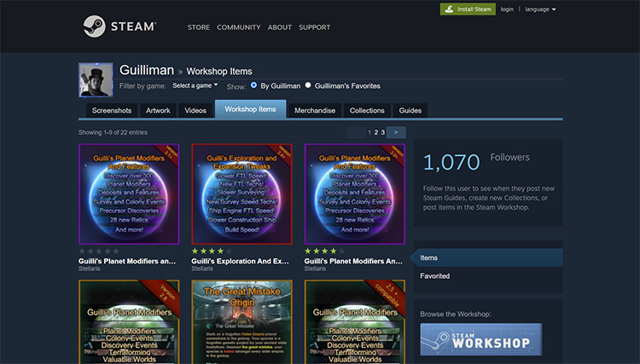Switch to the Videos tab
640x364 pixels.
[x=195, y=111]
